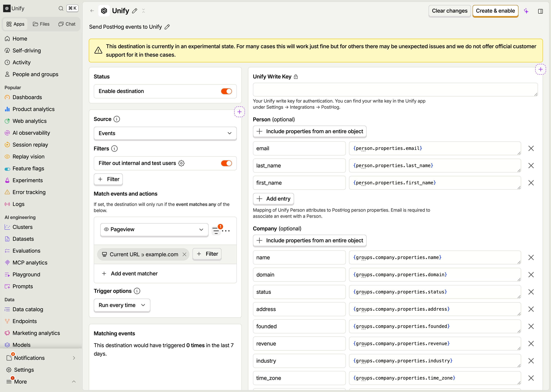Toggle Enable destination switch
Image resolution: width=551 pixels, height=392 pixels.
pos(226,91)
